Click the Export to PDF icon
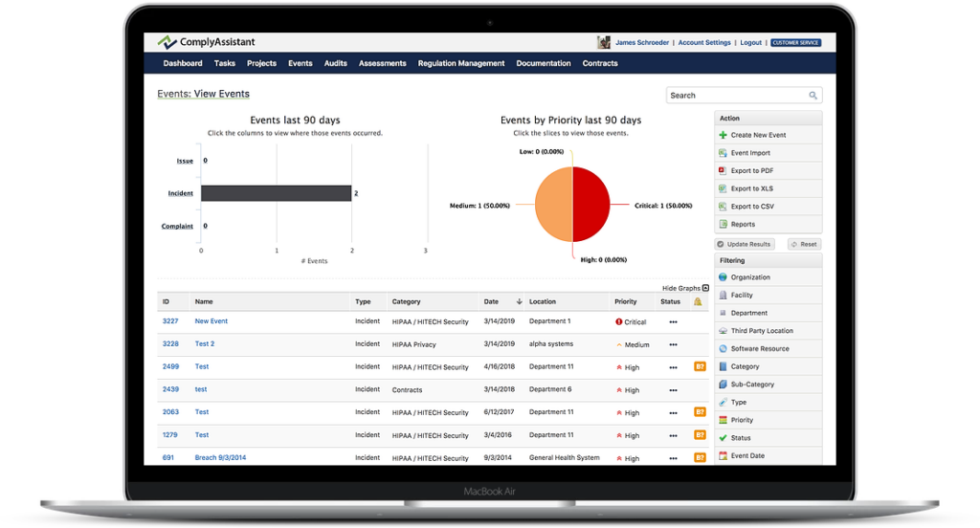Viewport: 980px width, 528px height. [x=723, y=170]
